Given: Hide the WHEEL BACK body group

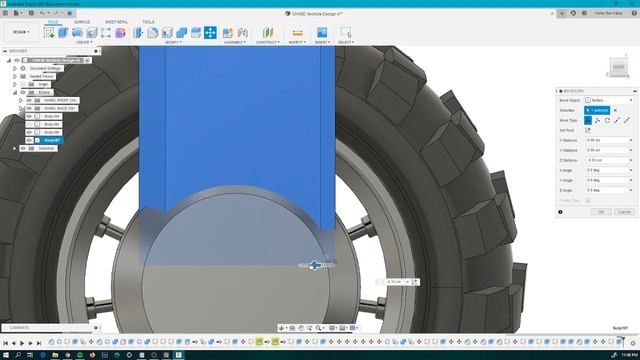Looking at the screenshot, I should click(x=29, y=108).
